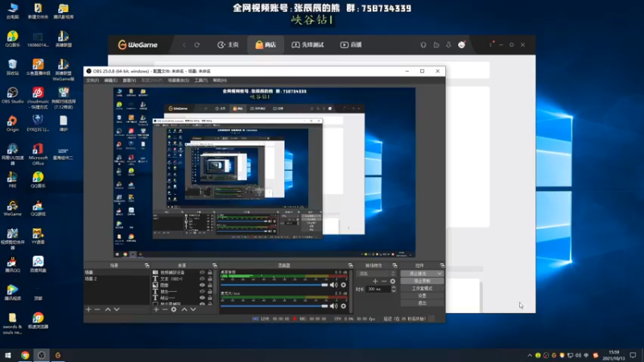This screenshot has width=644, height=362.
Task: Open Origin desktop shortcut
Action: tap(12, 124)
